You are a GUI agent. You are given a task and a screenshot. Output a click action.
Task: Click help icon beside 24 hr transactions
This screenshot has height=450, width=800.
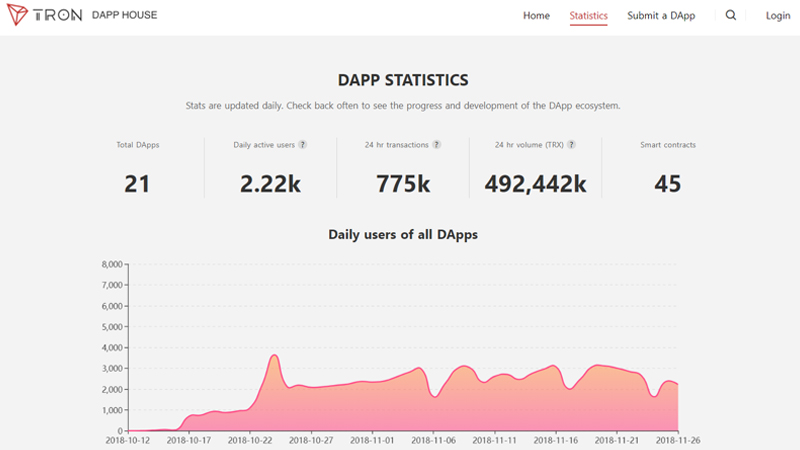coord(436,145)
